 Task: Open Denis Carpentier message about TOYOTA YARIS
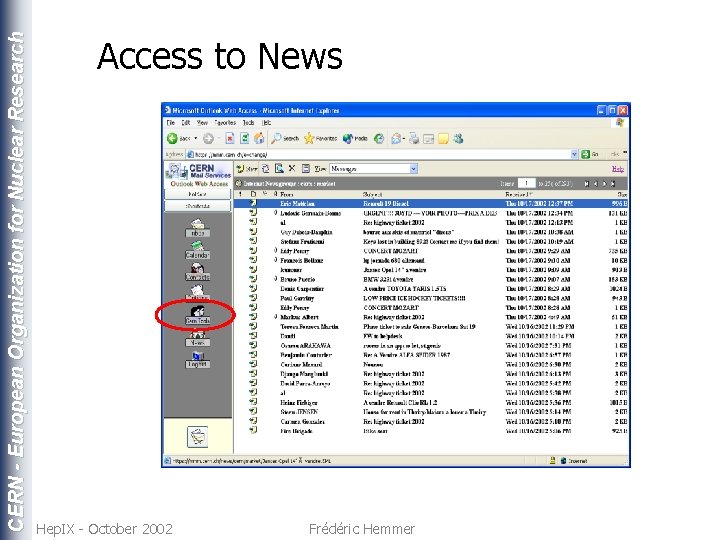(x=431, y=289)
